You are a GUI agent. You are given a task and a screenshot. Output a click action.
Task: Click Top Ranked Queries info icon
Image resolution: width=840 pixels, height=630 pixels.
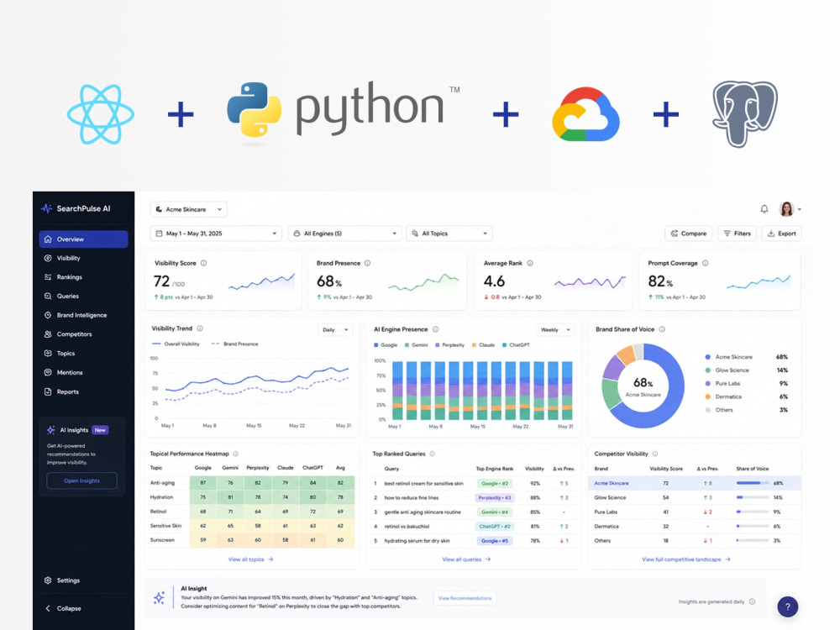pyautogui.click(x=433, y=454)
